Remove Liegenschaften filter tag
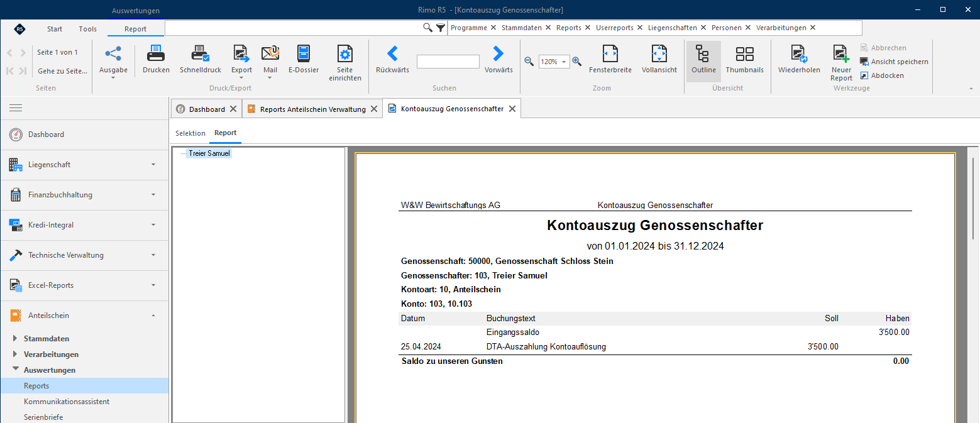980x423 pixels. [x=703, y=28]
